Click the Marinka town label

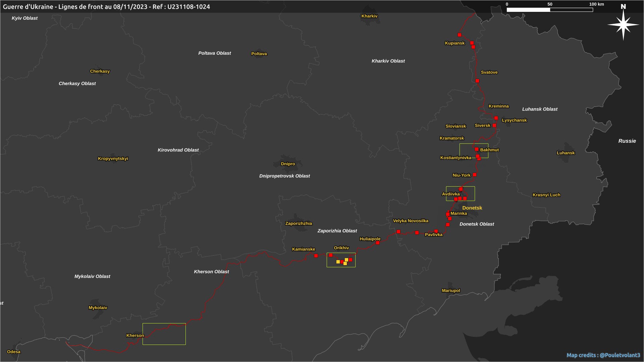pos(459,213)
